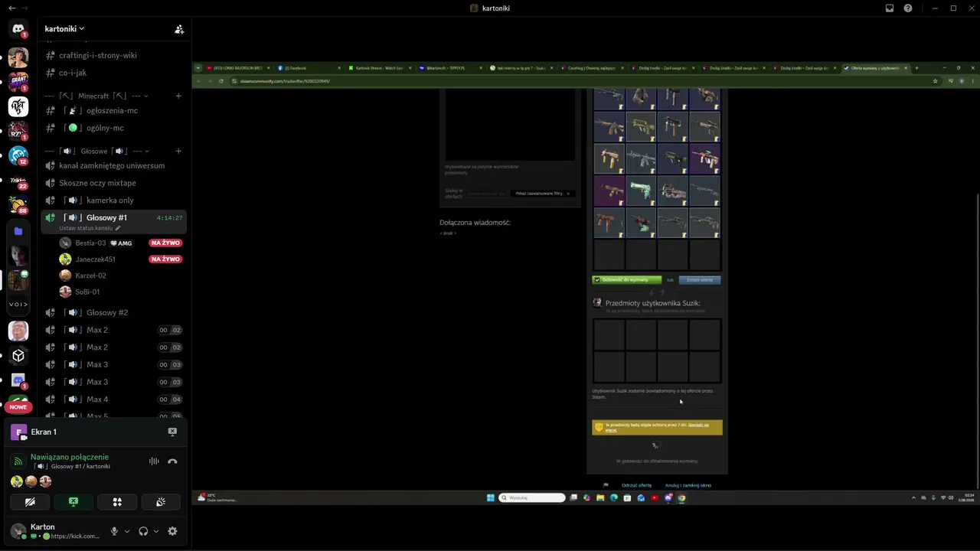The width and height of the screenshot is (980, 551).
Task: Open Discord user settings gear
Action: pos(172,531)
